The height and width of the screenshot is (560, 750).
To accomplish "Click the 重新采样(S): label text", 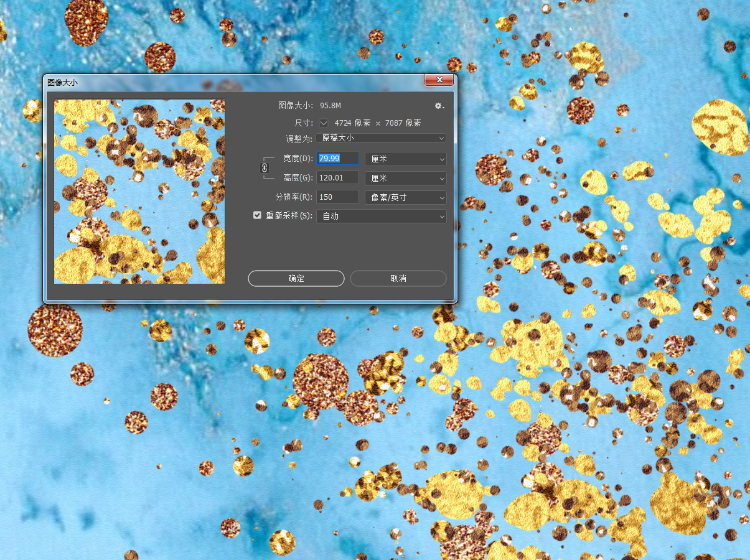I will (x=289, y=216).
